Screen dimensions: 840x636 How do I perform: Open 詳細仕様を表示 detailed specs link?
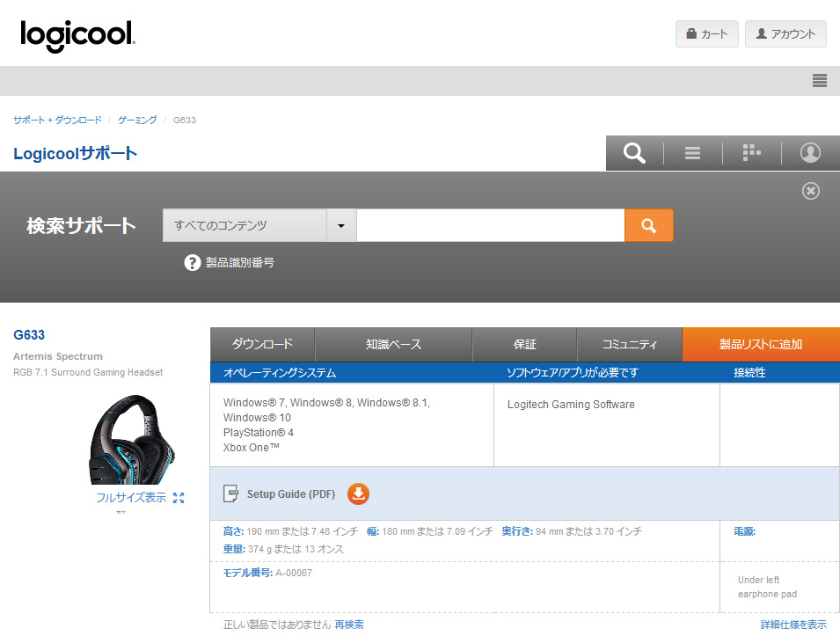tap(793, 625)
